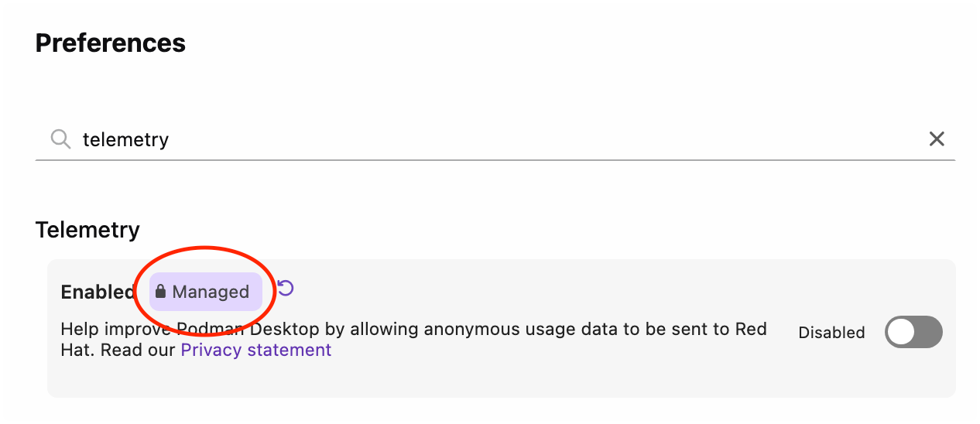Image resolution: width=980 pixels, height=424 pixels.
Task: Reset the Telemetry setting to default
Action: (286, 289)
